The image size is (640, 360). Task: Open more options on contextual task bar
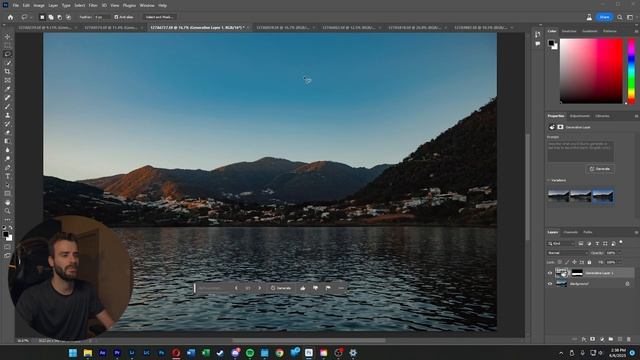[x=341, y=288]
